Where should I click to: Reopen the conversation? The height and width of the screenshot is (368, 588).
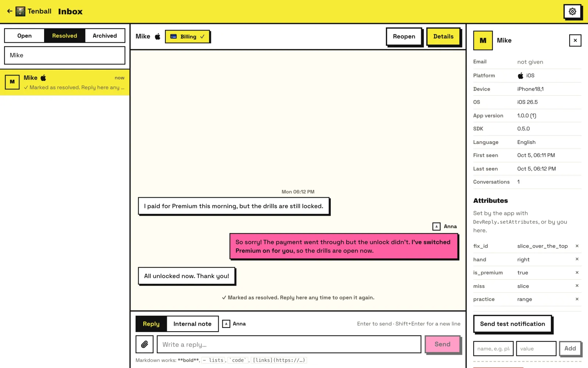(404, 36)
